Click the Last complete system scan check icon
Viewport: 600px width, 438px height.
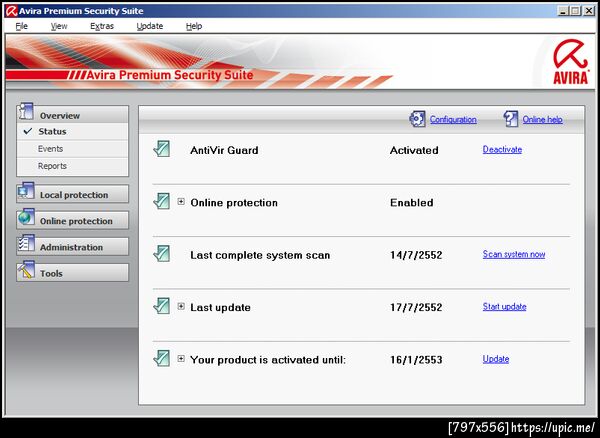point(161,254)
